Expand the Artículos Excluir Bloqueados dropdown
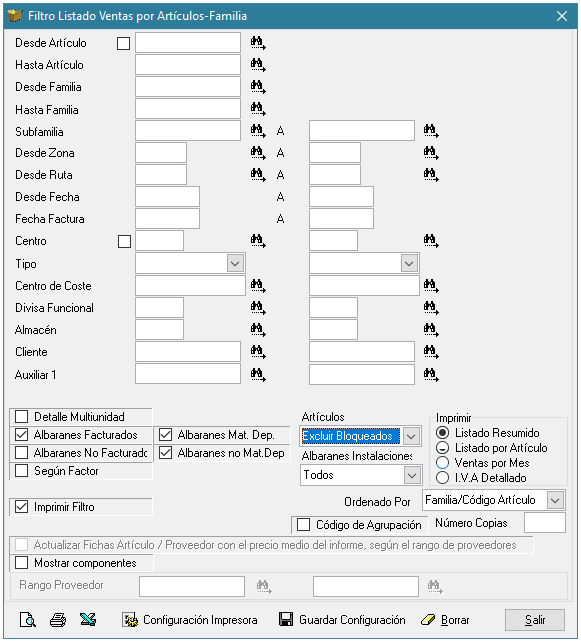 tap(411, 436)
